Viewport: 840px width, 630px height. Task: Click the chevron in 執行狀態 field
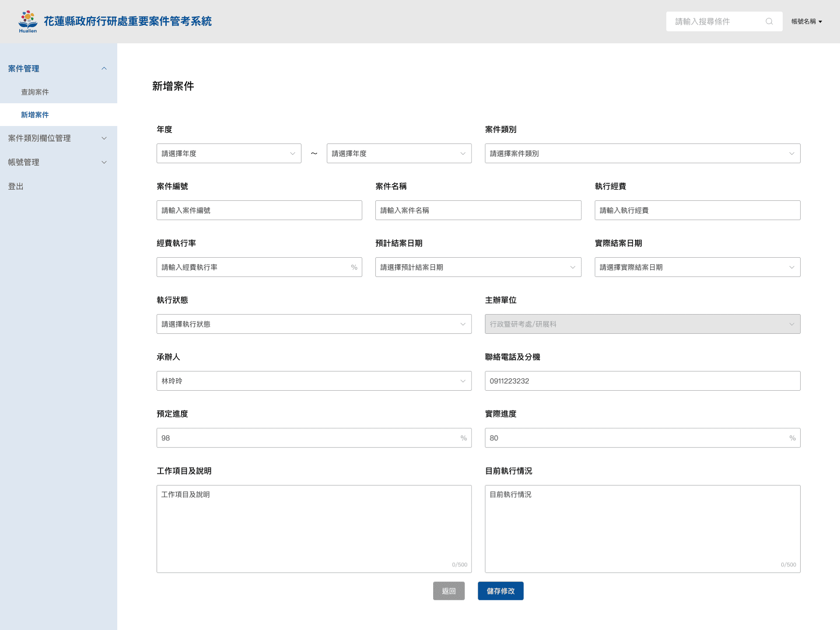[462, 324]
